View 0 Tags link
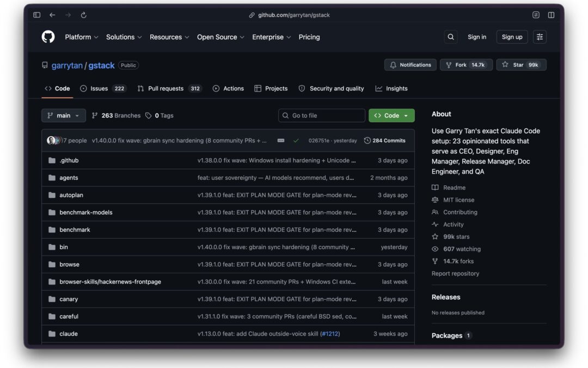Screen dimensions: 588x368 pyautogui.click(x=160, y=116)
